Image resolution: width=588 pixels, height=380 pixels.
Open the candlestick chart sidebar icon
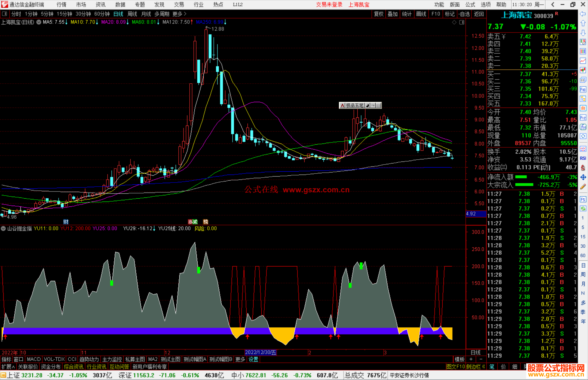[x=583, y=70]
